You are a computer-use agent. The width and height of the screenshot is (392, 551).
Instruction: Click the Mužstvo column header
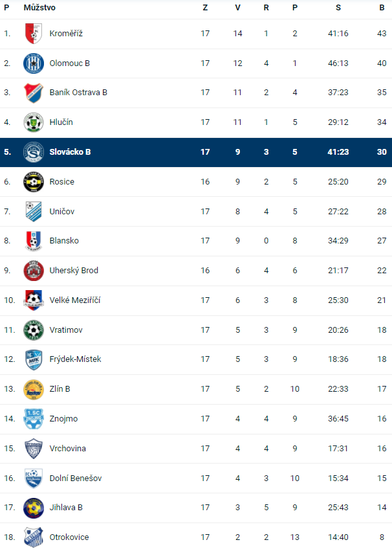[39, 8]
